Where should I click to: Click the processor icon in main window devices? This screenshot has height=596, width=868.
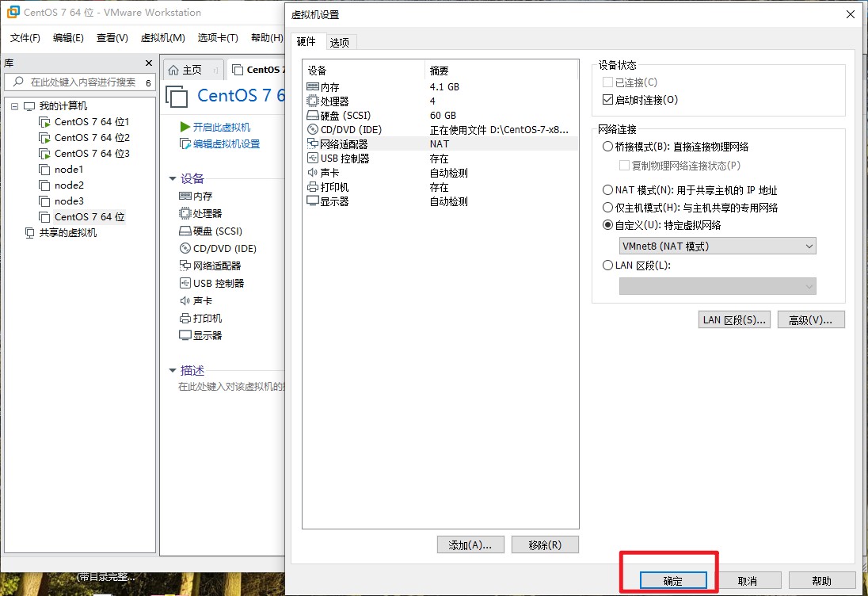[x=185, y=213]
